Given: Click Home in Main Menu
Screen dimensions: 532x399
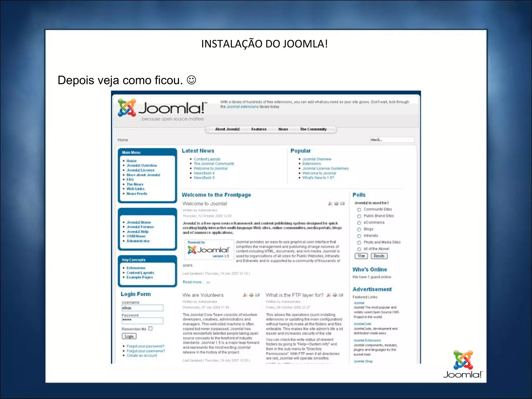Looking at the screenshot, I should [131, 161].
